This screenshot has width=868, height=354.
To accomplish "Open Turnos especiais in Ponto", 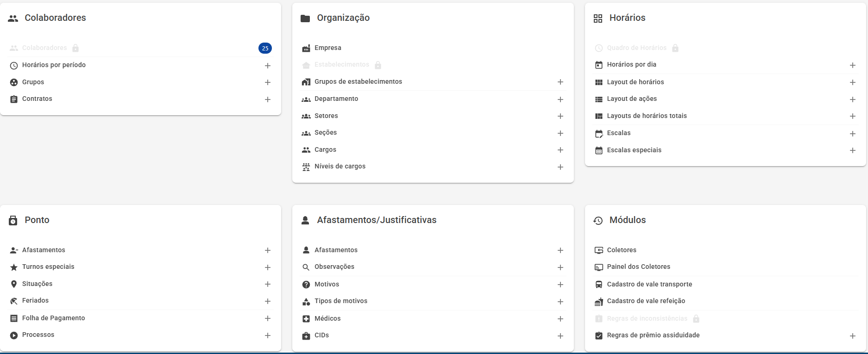I will point(48,267).
